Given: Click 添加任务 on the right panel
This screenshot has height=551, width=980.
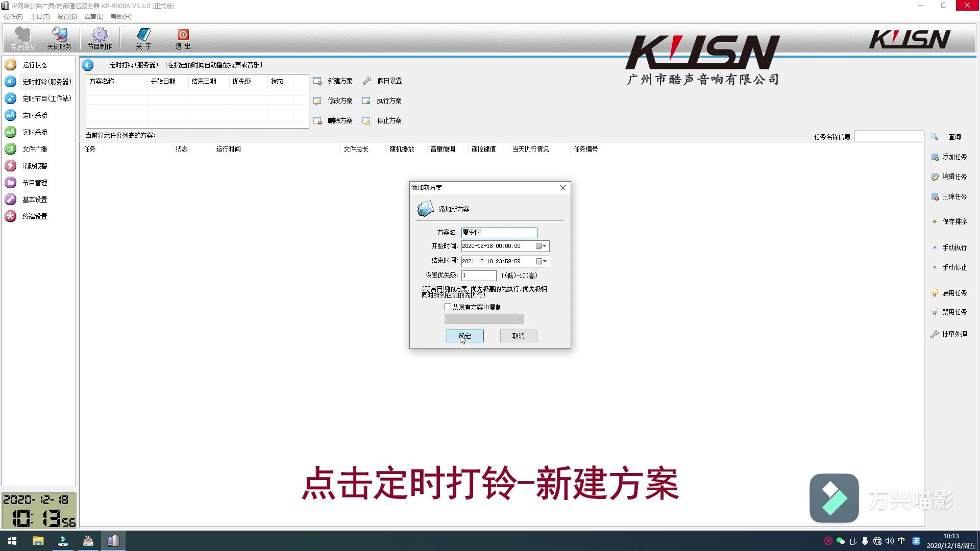Looking at the screenshot, I should [x=949, y=157].
